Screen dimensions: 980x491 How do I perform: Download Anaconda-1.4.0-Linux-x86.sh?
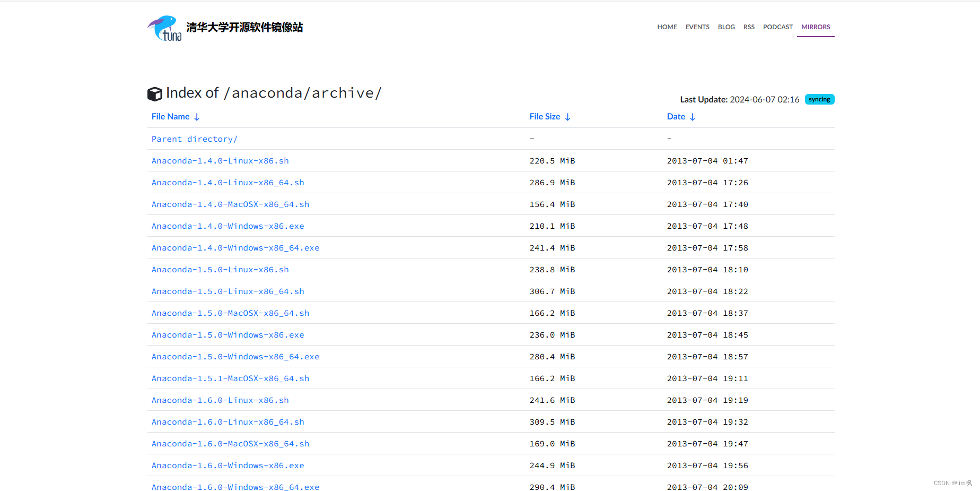(x=220, y=161)
